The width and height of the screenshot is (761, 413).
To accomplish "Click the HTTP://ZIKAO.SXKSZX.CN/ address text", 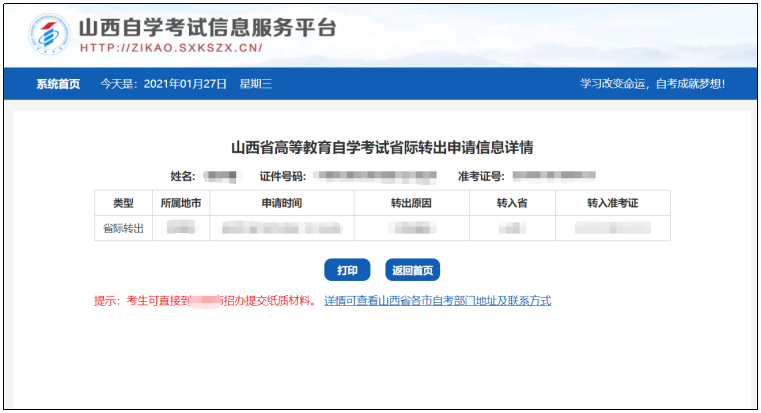I will [170, 47].
